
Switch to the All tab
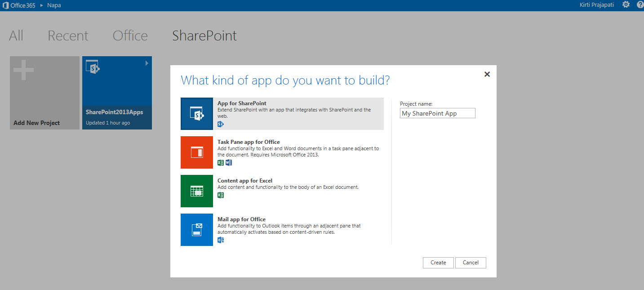pyautogui.click(x=16, y=36)
